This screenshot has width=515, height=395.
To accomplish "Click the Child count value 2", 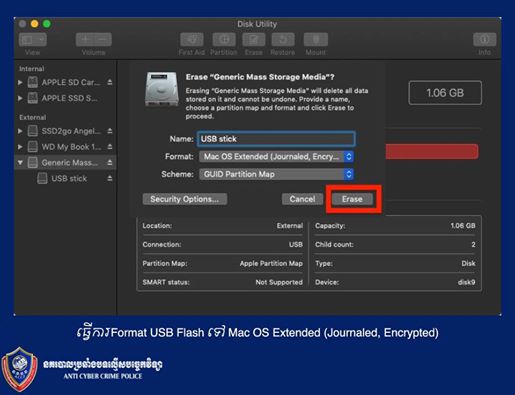I will pos(473,244).
